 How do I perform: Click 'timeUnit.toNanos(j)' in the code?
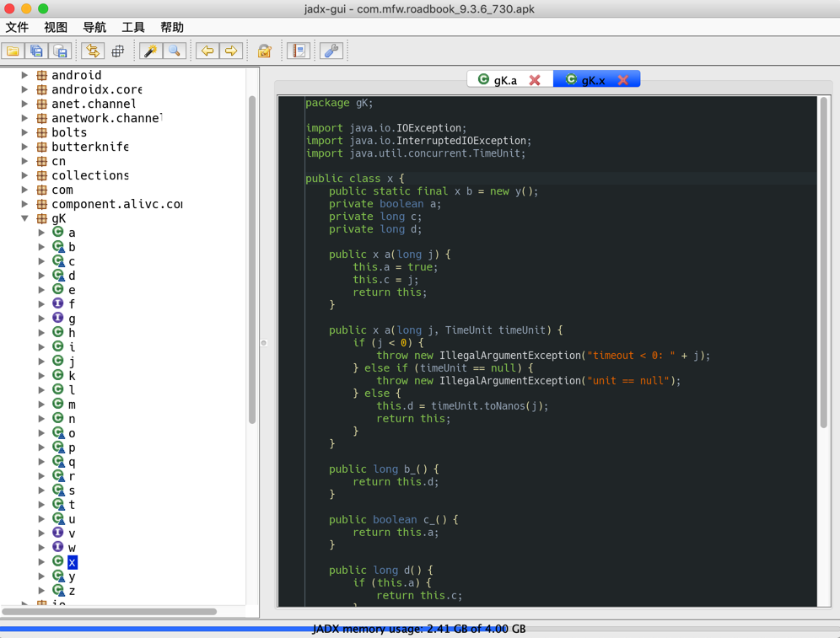point(487,406)
